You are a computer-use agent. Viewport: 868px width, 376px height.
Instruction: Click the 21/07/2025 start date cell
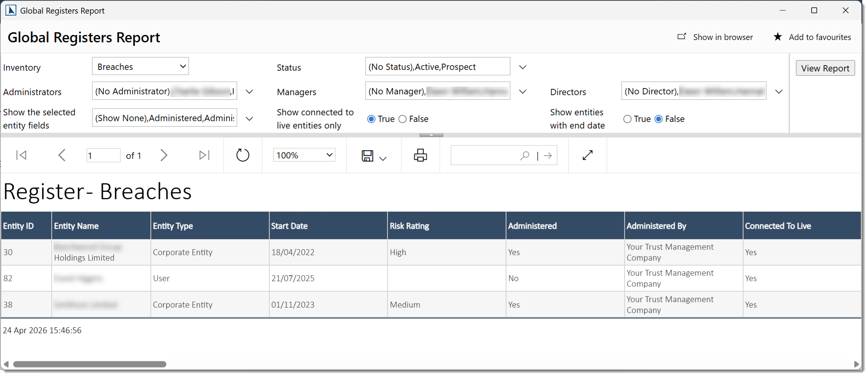coord(328,279)
